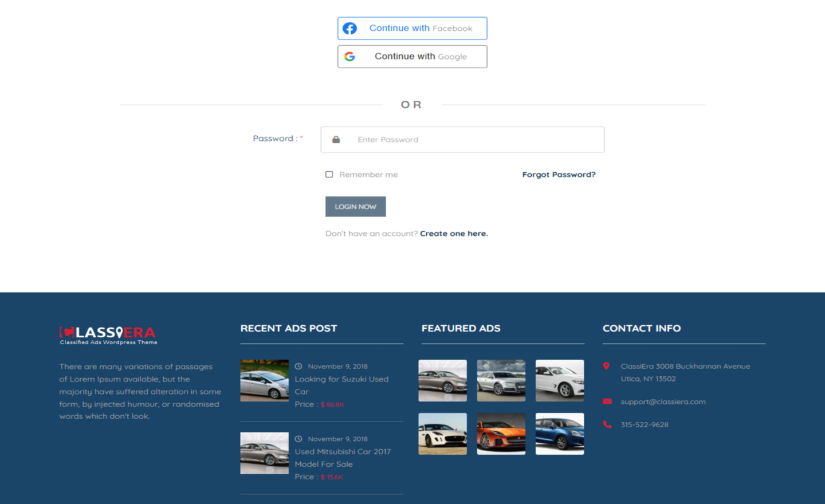Click the support@classiera.com email address
825x504 pixels.
[663, 401]
